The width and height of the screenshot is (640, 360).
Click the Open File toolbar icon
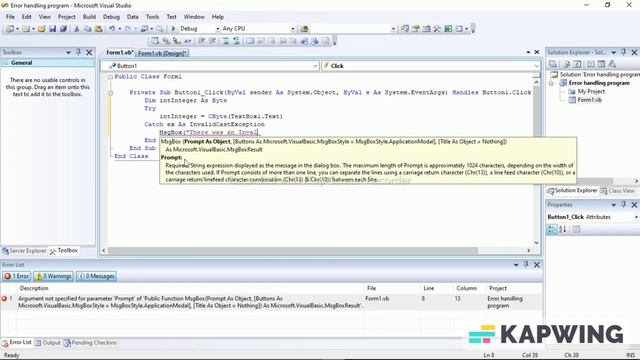click(42, 29)
